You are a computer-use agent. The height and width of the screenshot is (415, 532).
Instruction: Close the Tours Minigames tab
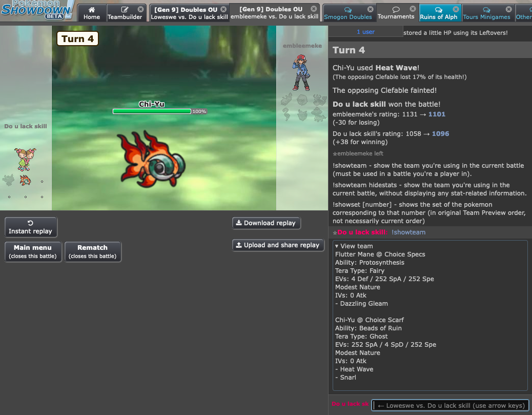[508, 9]
